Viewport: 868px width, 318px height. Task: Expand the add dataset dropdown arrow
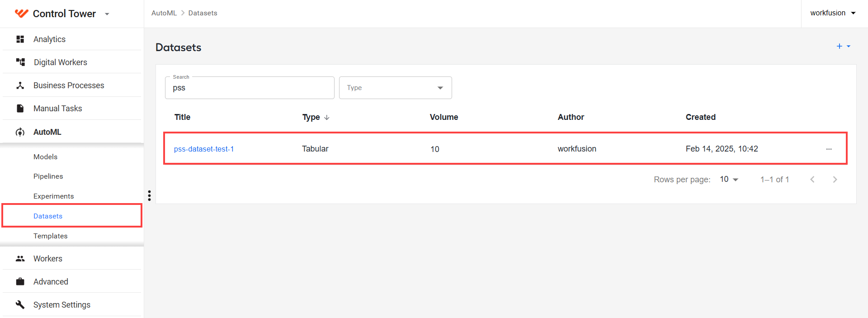(849, 46)
